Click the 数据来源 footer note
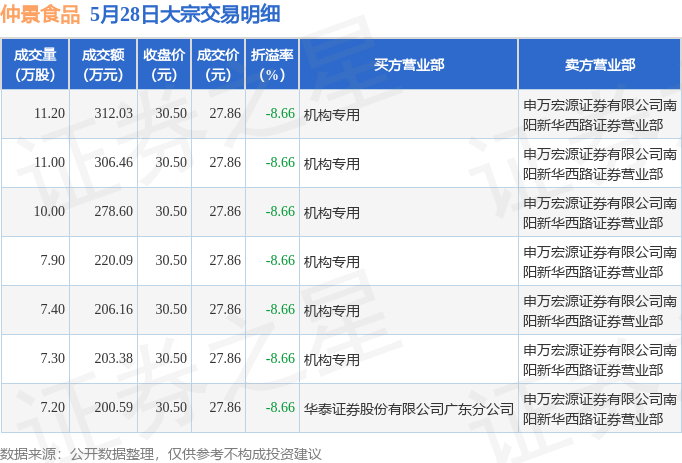The image size is (682, 463). pos(160,454)
